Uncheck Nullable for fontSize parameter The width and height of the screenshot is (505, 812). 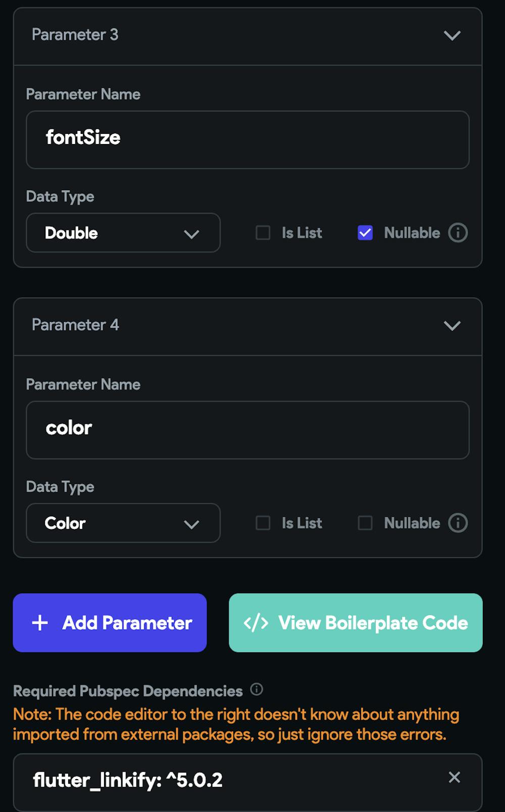(x=365, y=233)
